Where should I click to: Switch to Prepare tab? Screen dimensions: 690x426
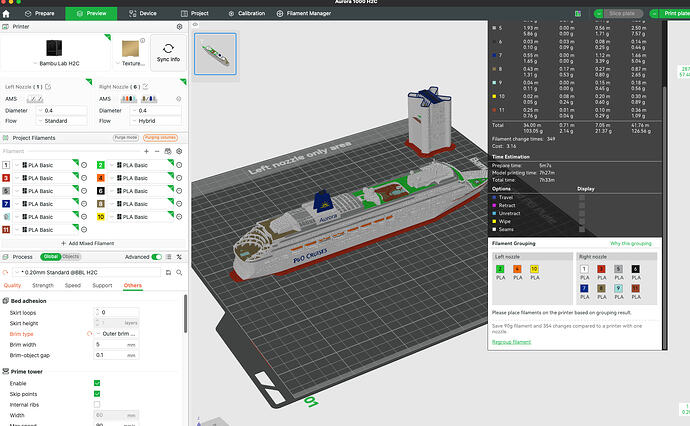(40, 14)
